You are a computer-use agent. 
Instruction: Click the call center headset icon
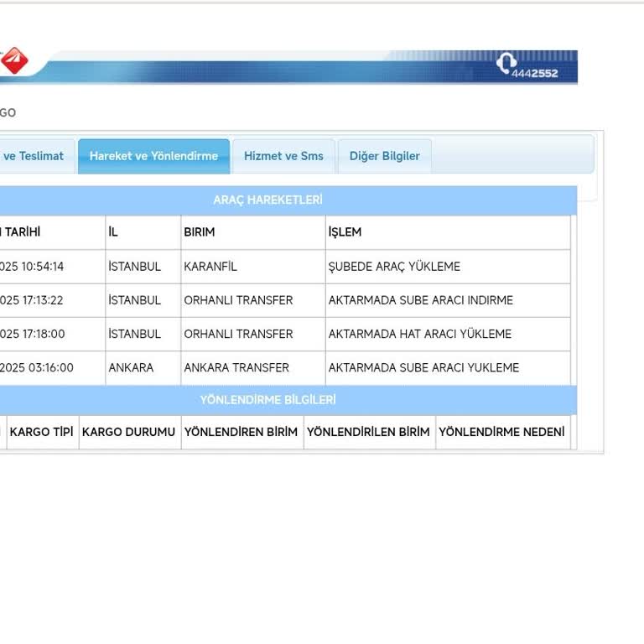coord(506,63)
